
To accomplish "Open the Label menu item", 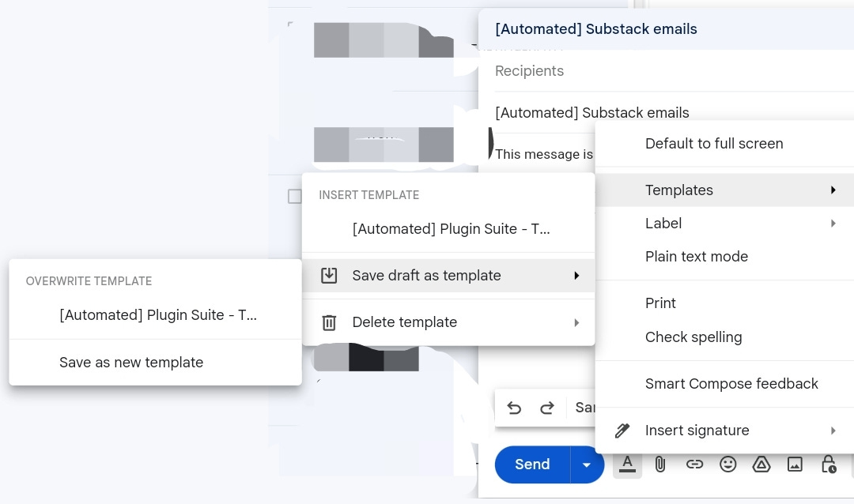I will click(724, 223).
